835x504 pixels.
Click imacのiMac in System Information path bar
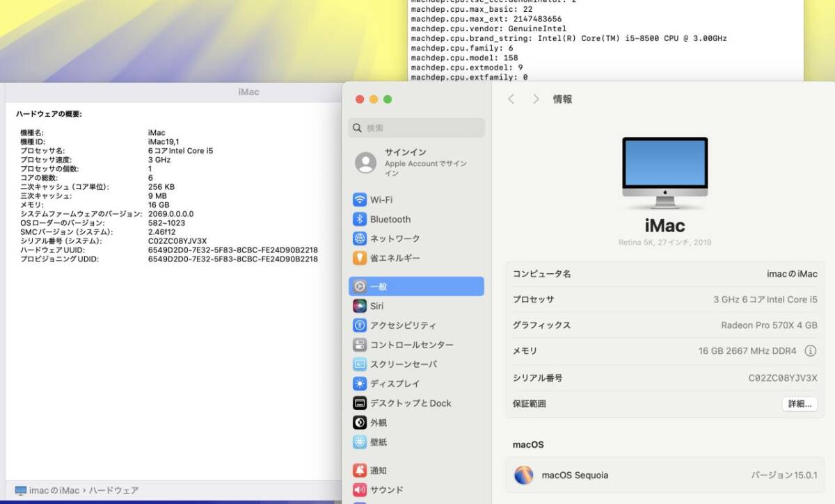pyautogui.click(x=54, y=491)
